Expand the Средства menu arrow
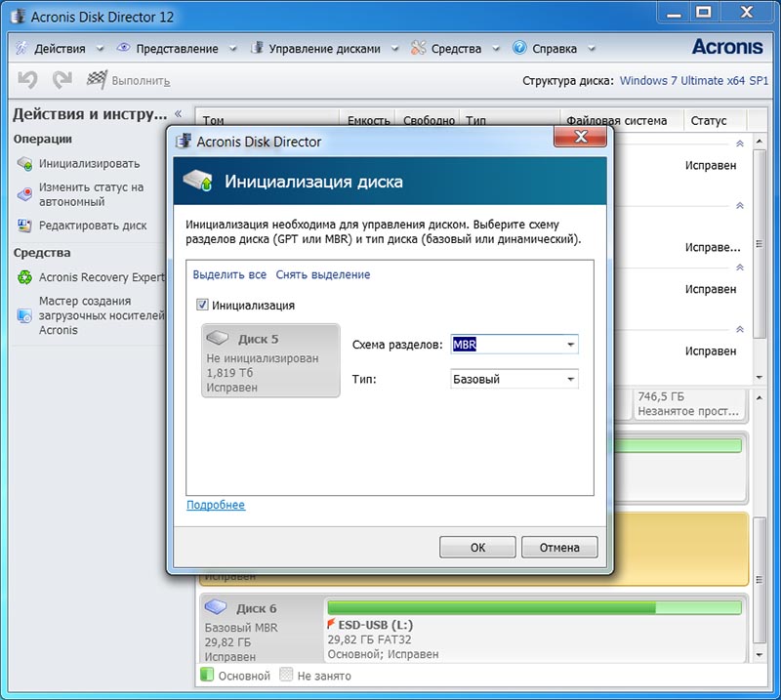This screenshot has height=700, width=781. click(496, 49)
